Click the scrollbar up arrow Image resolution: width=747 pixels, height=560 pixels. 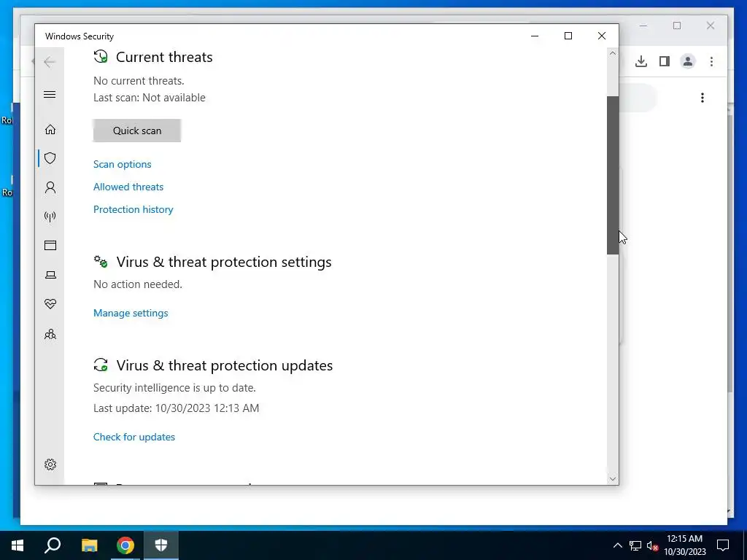pos(613,53)
